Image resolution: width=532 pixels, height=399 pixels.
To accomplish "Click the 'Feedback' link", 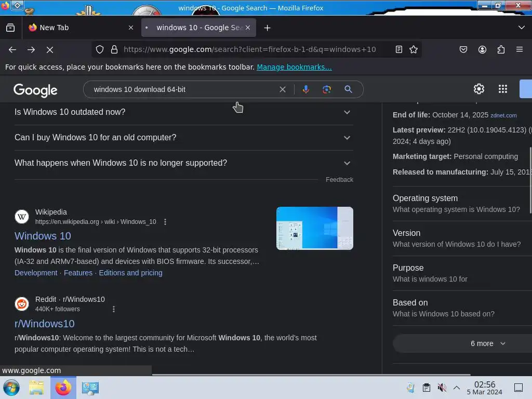I will point(339,179).
